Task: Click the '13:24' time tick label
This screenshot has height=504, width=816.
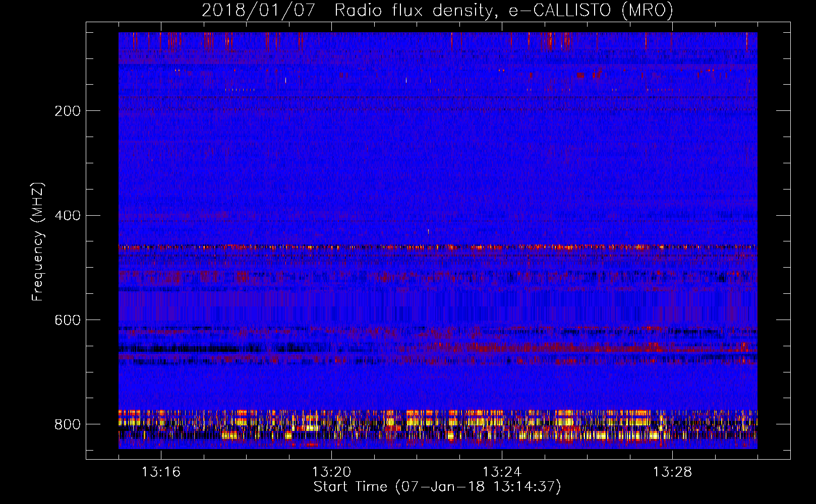Action: (502, 472)
